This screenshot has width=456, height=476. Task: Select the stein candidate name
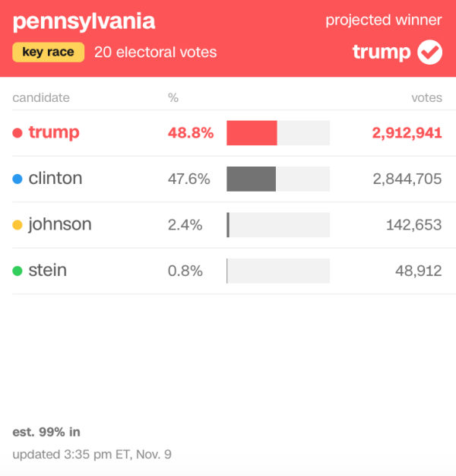pyautogui.click(x=47, y=270)
